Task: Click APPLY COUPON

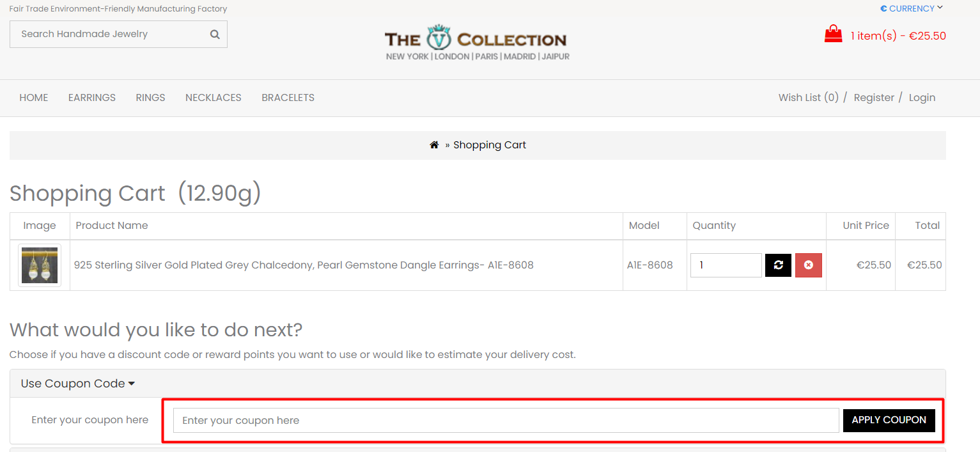Action: 888,420
